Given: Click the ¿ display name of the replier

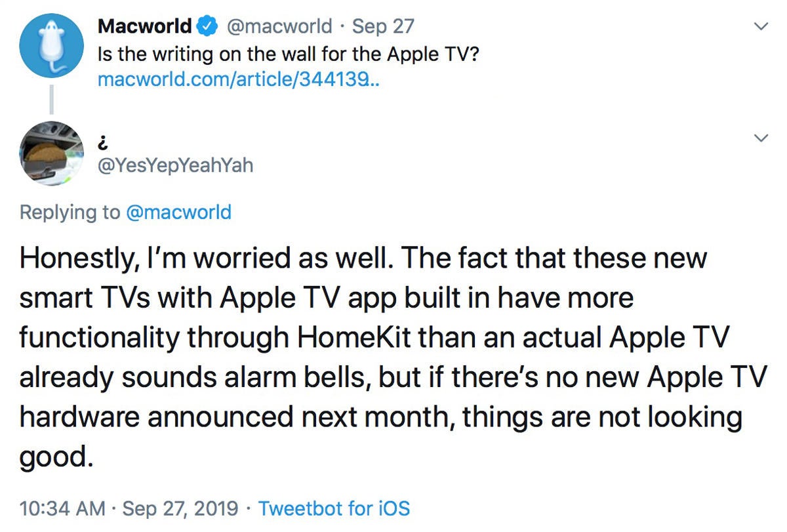Looking at the screenshot, I should coord(102,139).
